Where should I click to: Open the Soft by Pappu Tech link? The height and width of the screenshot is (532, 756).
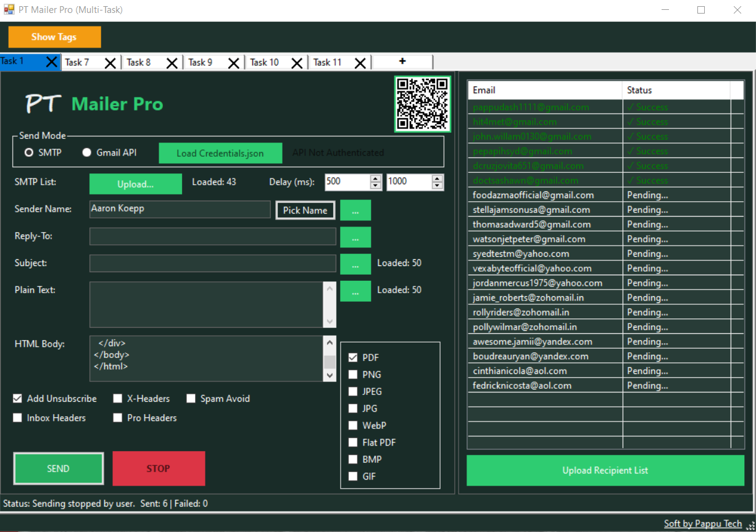click(x=702, y=523)
